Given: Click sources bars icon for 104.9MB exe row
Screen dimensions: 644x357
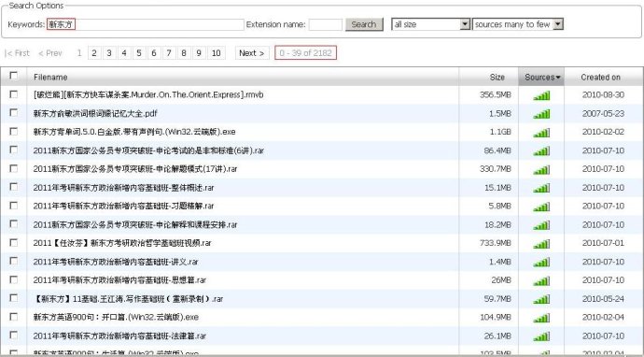Looking at the screenshot, I should tap(541, 318).
